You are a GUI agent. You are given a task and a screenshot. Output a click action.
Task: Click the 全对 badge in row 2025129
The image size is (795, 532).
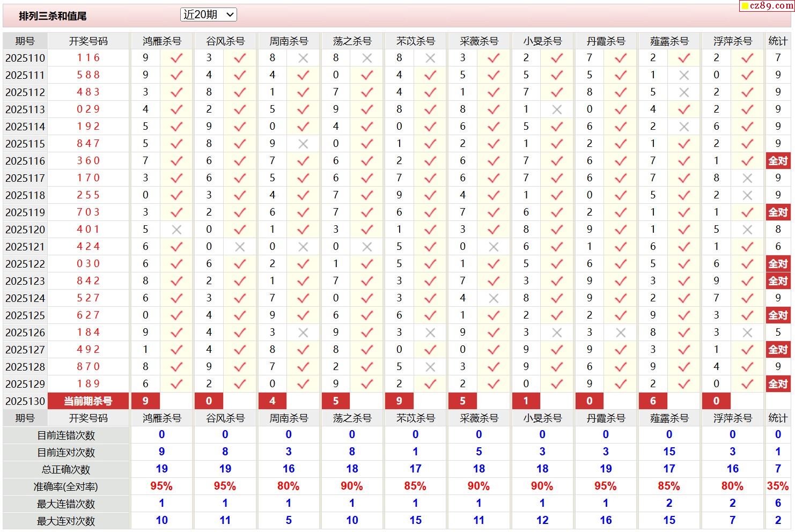pyautogui.click(x=778, y=384)
